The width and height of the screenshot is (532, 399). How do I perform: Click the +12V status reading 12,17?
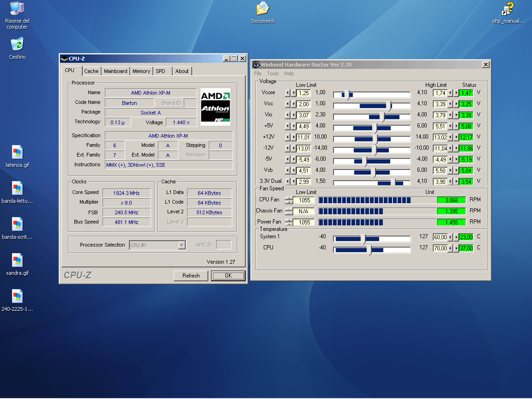pyautogui.click(x=466, y=138)
